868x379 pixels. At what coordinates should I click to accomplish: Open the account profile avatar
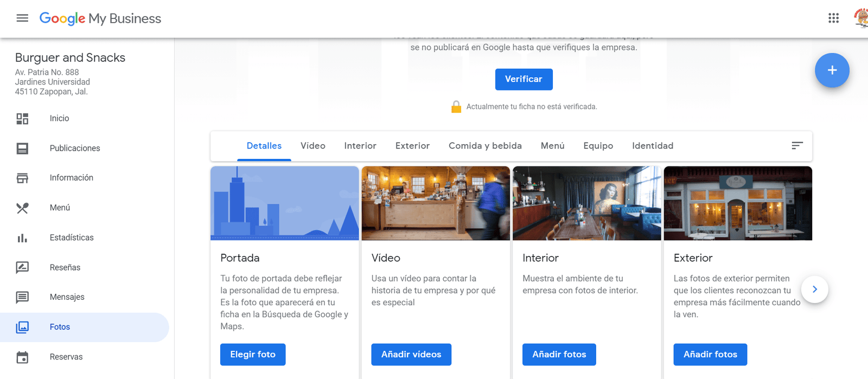coord(861,18)
